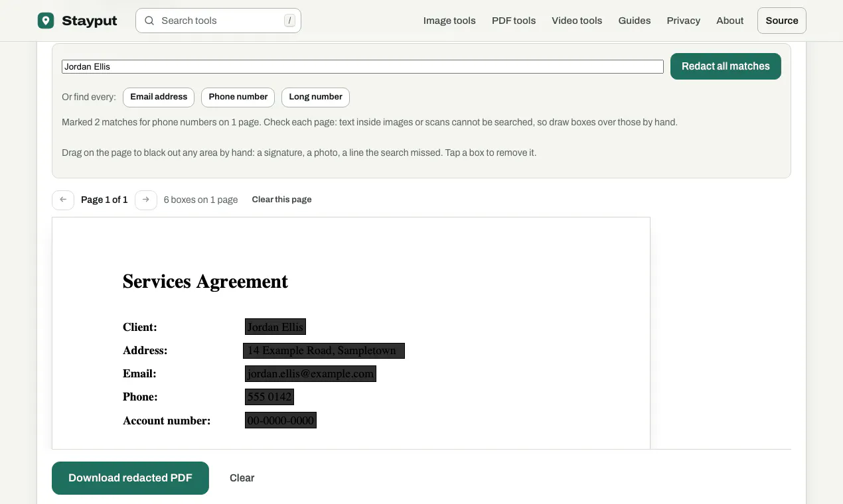Click Redact all matches
The image size is (843, 504).
[726, 66]
